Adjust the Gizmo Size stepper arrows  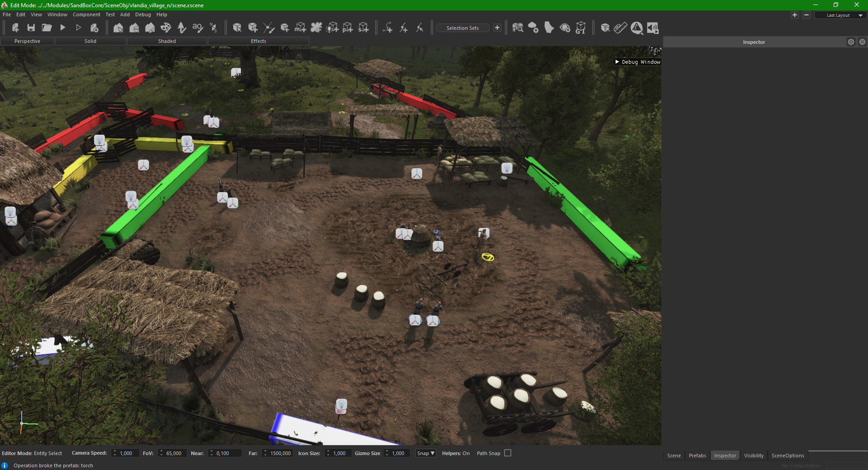coord(387,453)
